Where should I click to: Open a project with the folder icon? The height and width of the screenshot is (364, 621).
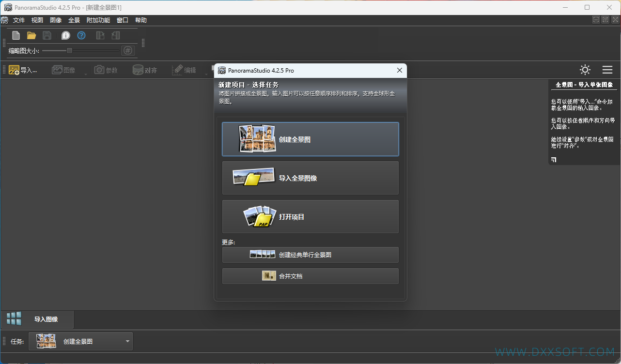[31, 35]
